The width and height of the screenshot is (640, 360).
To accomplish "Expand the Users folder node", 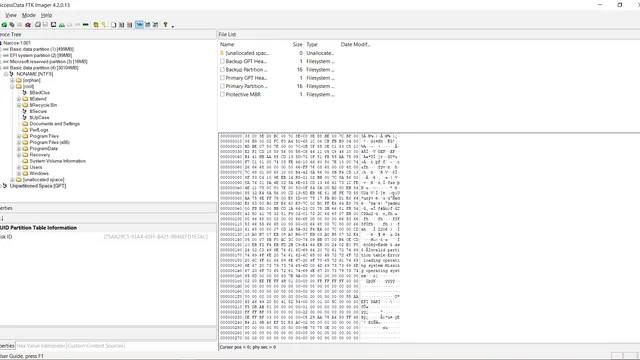I will click(19, 167).
